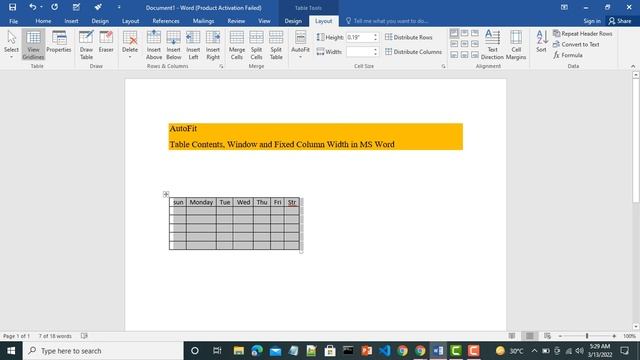Viewport: 640px width, 360px height.
Task: Expand the Delete dropdown
Action: coord(130,57)
